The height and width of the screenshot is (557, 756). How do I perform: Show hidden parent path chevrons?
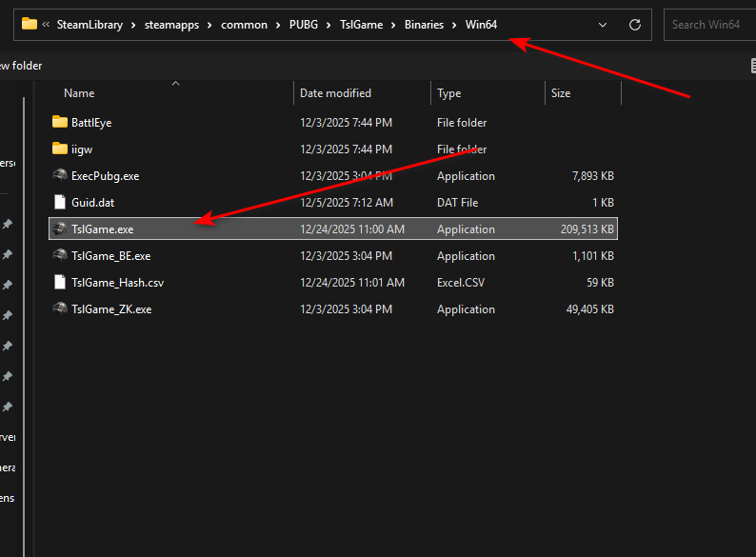[46, 24]
